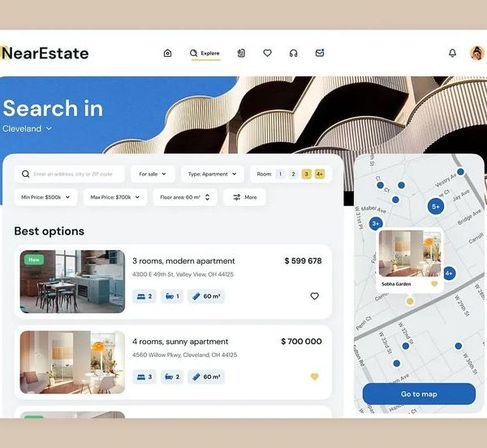Click the Go to map button

click(419, 394)
